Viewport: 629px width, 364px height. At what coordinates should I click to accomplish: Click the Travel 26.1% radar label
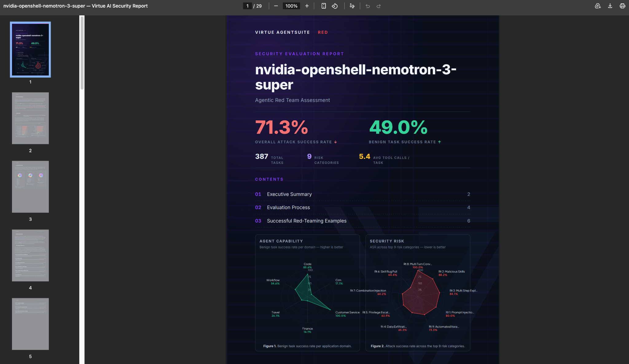275,314
